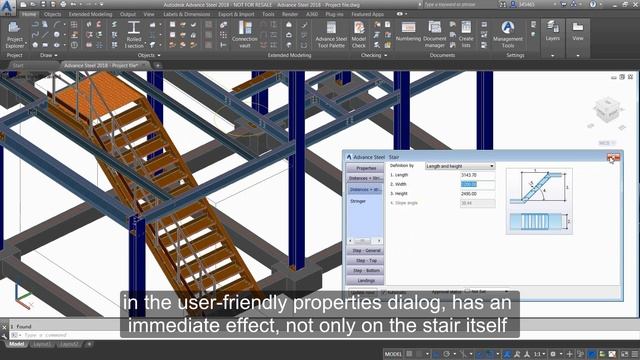
Task: Open the quick-access toolbar customize arrow
Action: coord(102,4)
